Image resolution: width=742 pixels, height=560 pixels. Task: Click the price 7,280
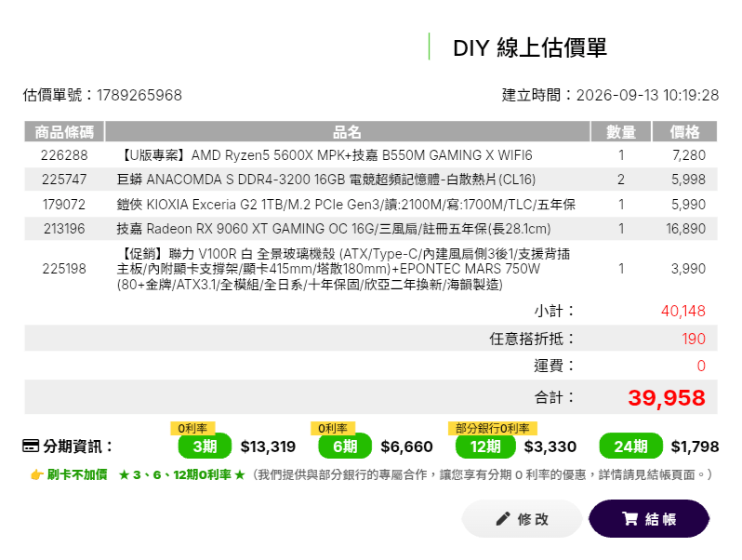click(x=688, y=155)
